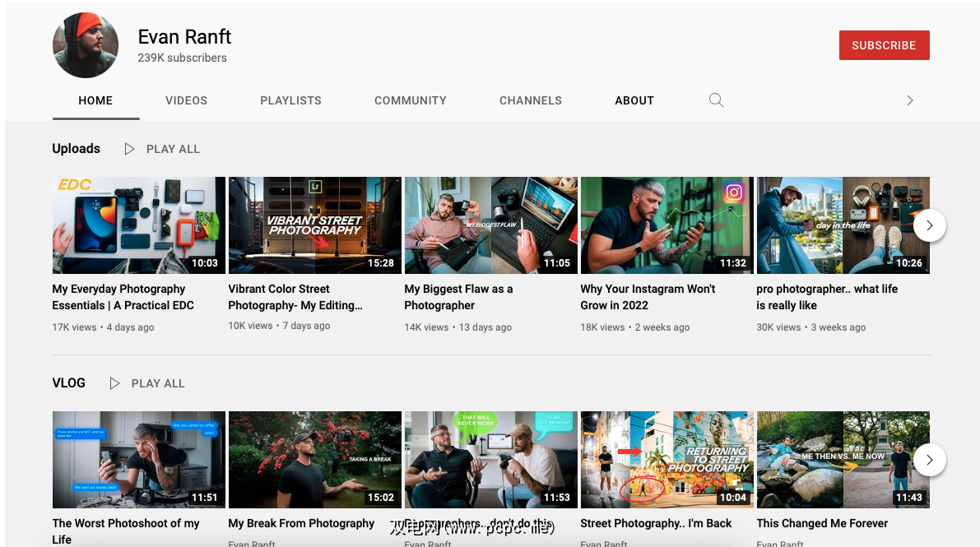Subscribe to Evan Ranft's channel
The width and height of the screenshot is (980, 547).
tap(884, 45)
